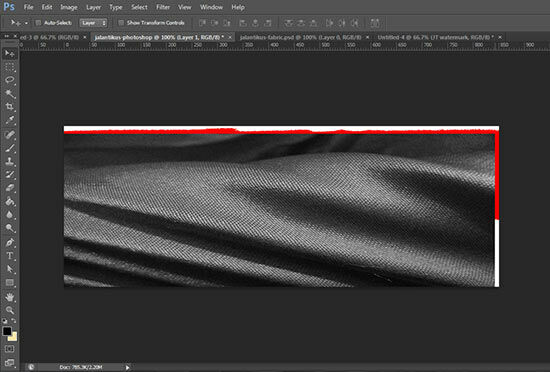This screenshot has width=550, height=372.
Task: Select the Move tool
Action: [9, 53]
